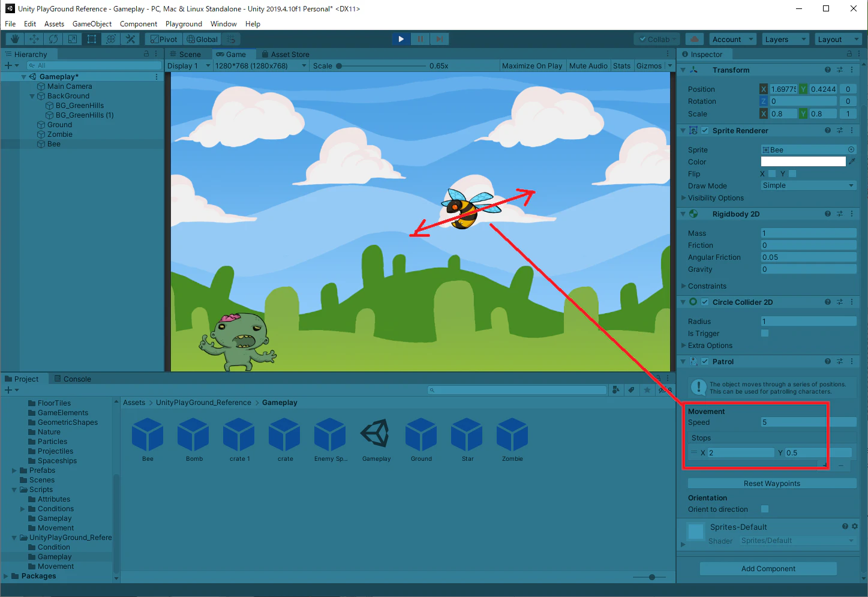
Task: Enable Orient to direction checkbox
Action: pyautogui.click(x=765, y=509)
